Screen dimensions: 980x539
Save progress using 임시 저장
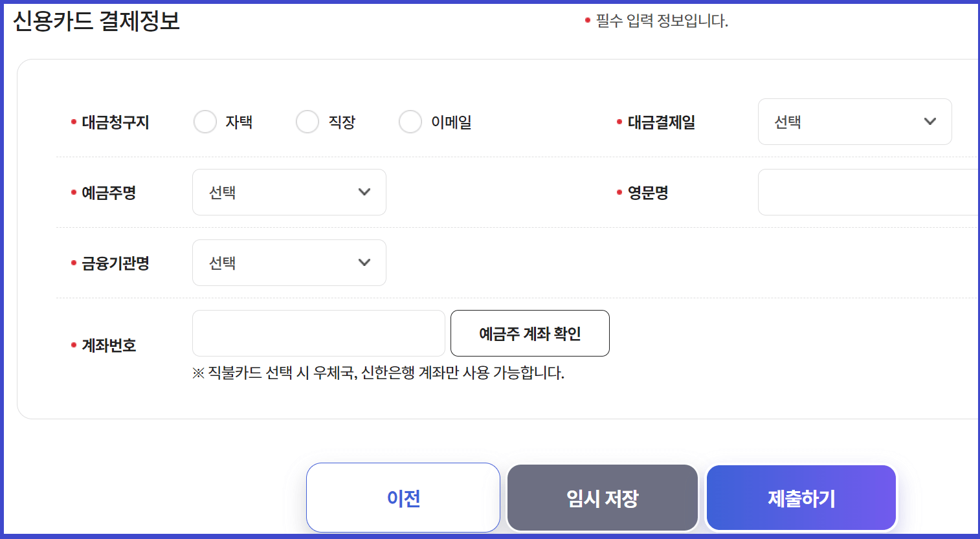pyautogui.click(x=602, y=497)
